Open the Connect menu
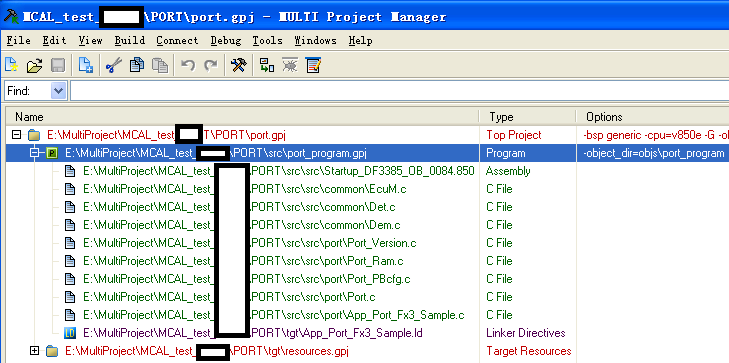This screenshot has width=729, height=363. coord(177,41)
